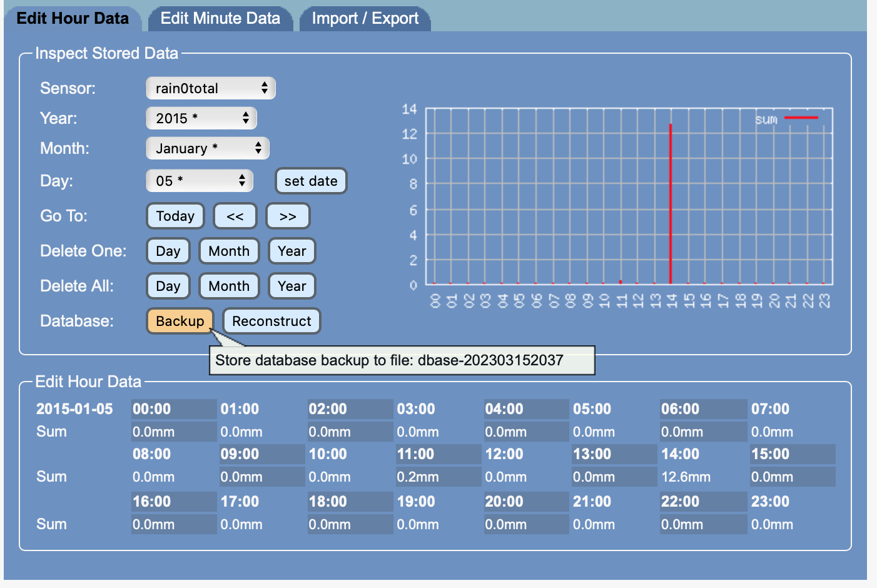The image size is (877, 588).
Task: Click the 00:00 Sum value 0.0mm
Action: pyautogui.click(x=174, y=432)
